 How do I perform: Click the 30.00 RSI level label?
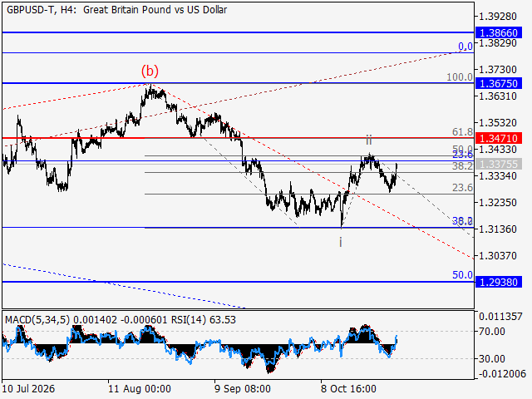point(491,358)
